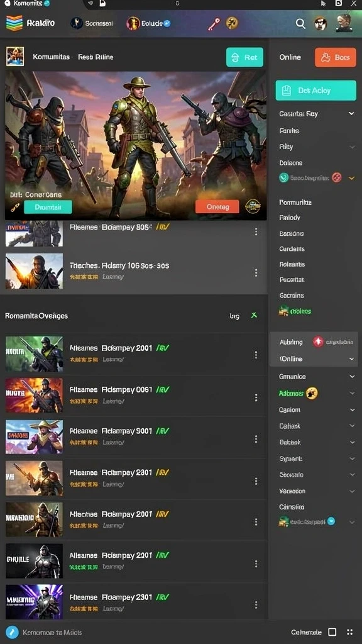Click the red round icon below Dolaone
This screenshot has height=644, width=362.
click(x=337, y=177)
